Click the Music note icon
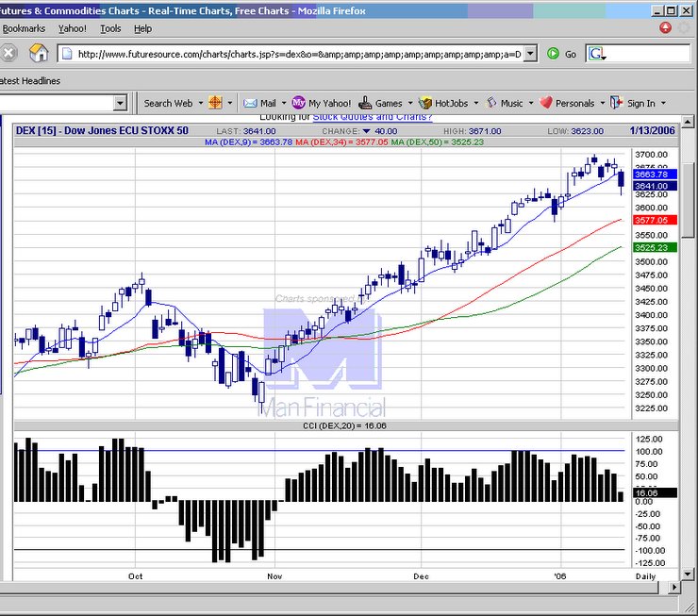 coord(491,103)
